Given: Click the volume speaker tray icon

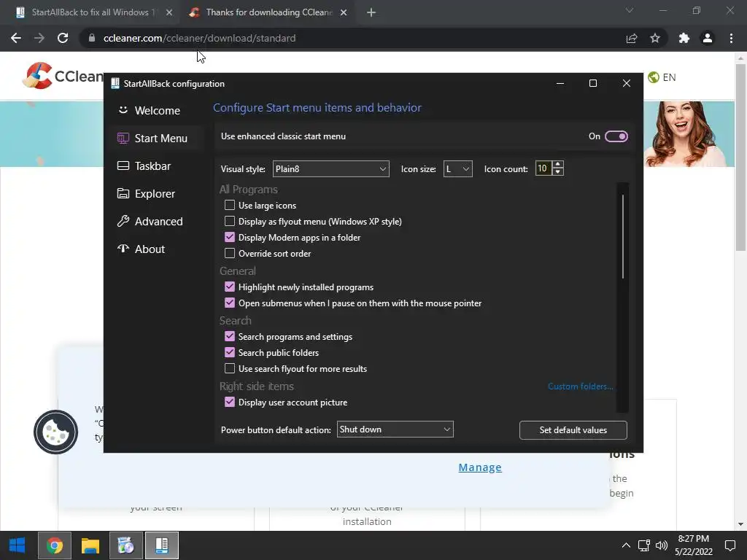Looking at the screenshot, I should (x=661, y=545).
